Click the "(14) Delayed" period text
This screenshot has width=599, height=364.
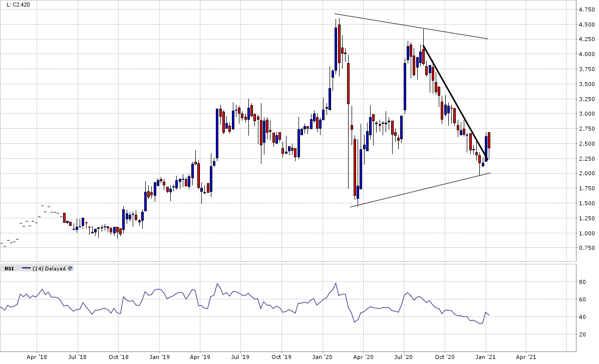point(49,268)
